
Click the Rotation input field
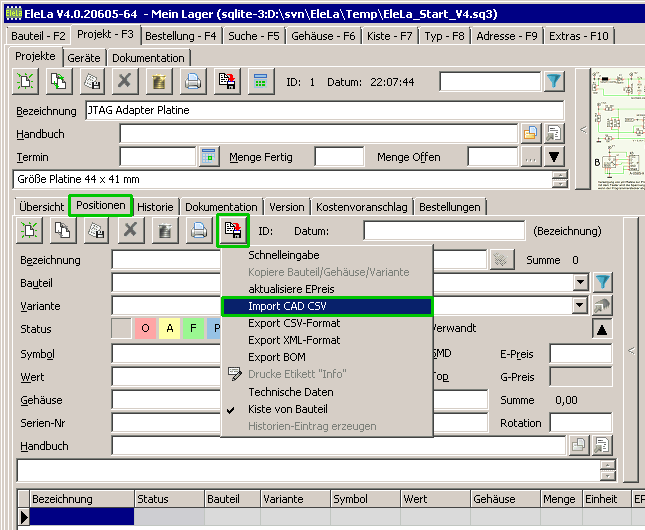pos(580,422)
